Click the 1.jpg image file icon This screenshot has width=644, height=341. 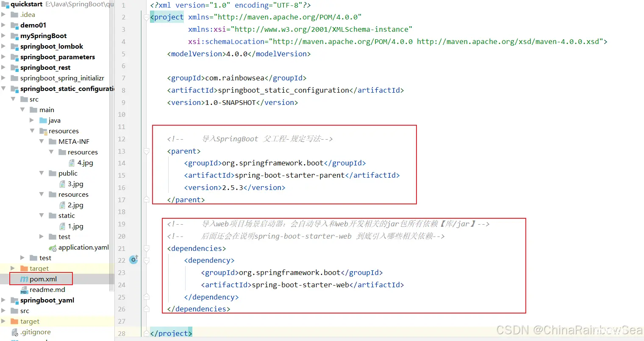tap(62, 226)
